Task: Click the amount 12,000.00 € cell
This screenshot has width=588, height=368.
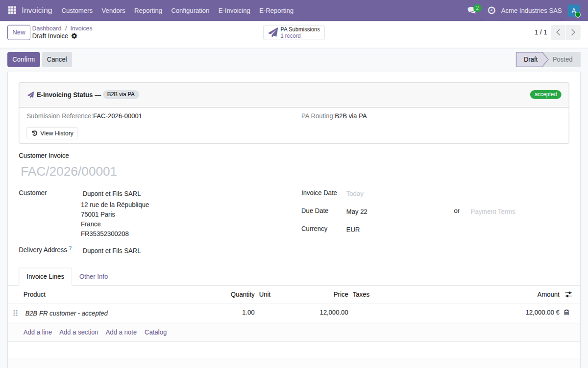Action: pos(542,313)
